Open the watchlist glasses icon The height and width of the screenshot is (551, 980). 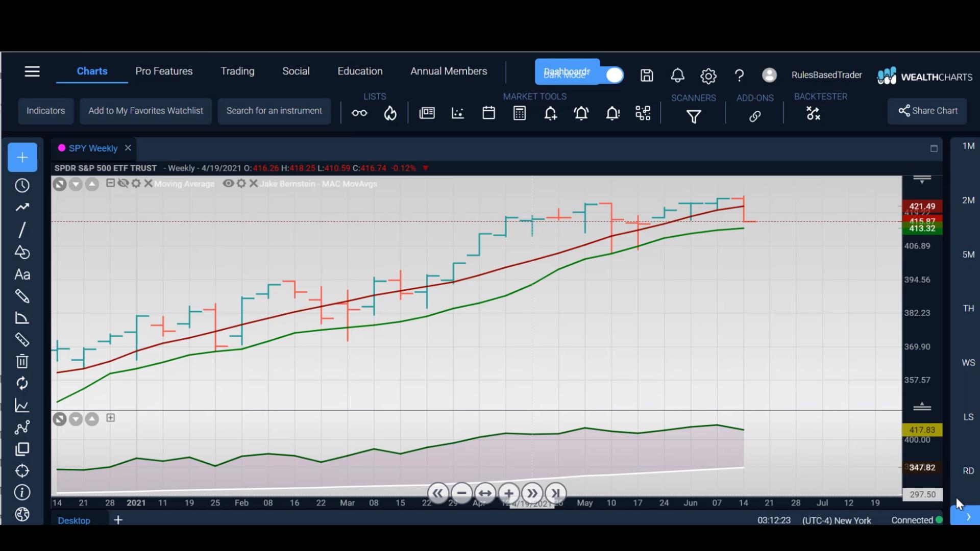(359, 113)
